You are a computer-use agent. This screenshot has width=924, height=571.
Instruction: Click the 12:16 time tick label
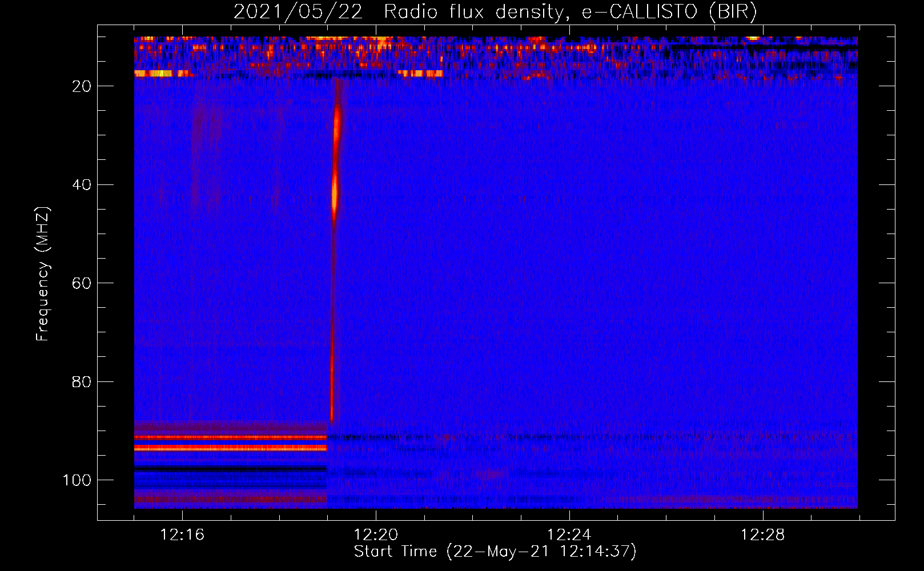tap(182, 535)
